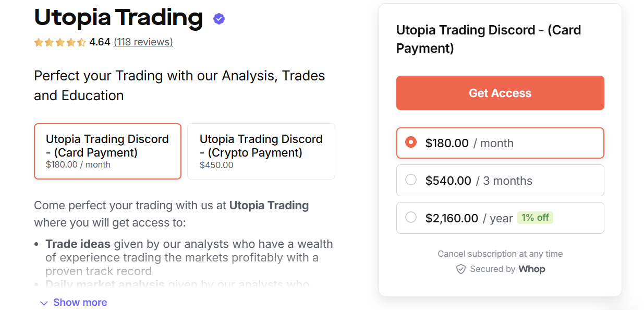The height and width of the screenshot is (310, 644).
Task: Collapse the description via Show more control
Action: pos(80,303)
